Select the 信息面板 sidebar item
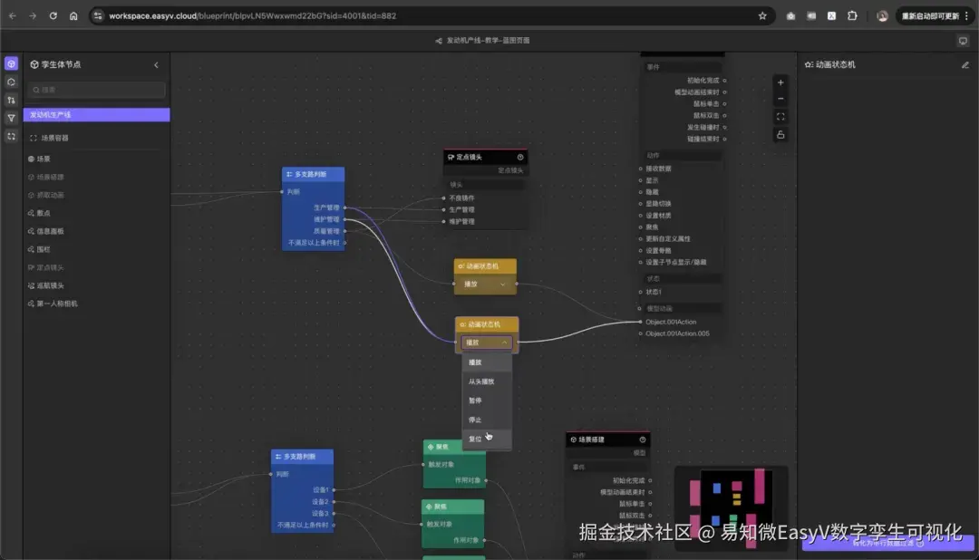The width and height of the screenshot is (979, 560). 50,232
